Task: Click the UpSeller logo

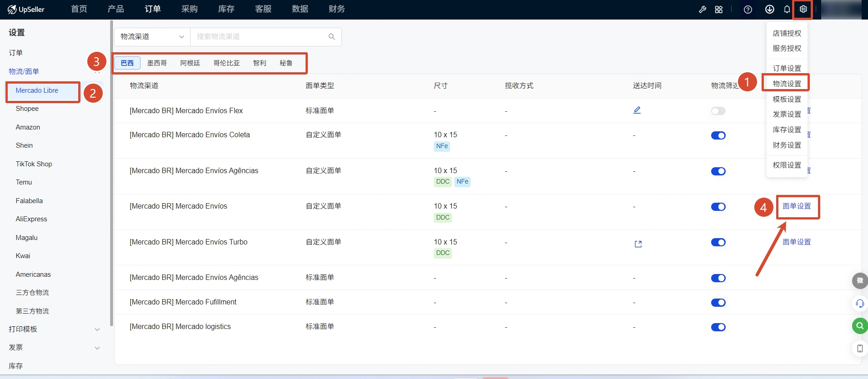Action: point(26,9)
